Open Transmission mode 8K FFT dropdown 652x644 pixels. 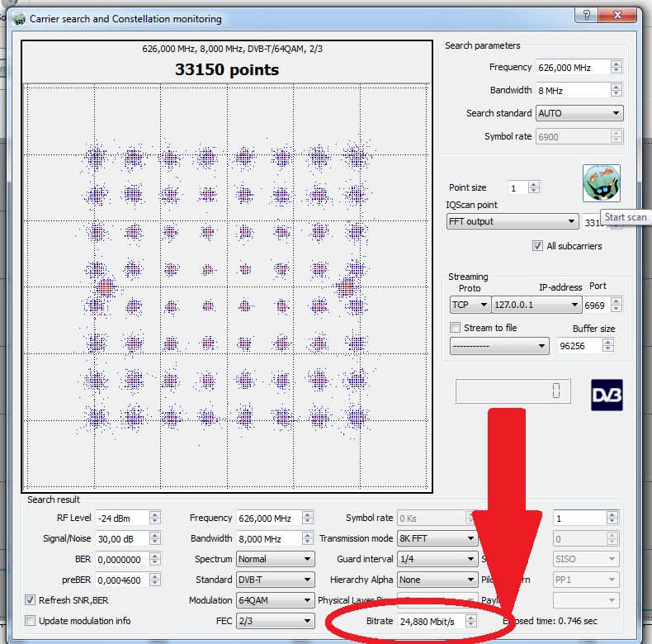click(x=437, y=538)
